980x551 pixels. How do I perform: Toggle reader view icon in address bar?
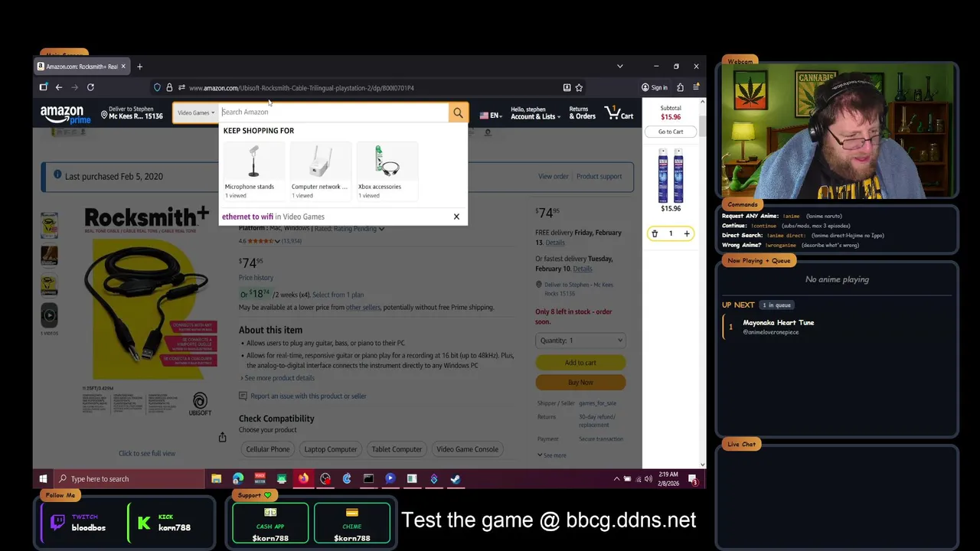point(567,87)
